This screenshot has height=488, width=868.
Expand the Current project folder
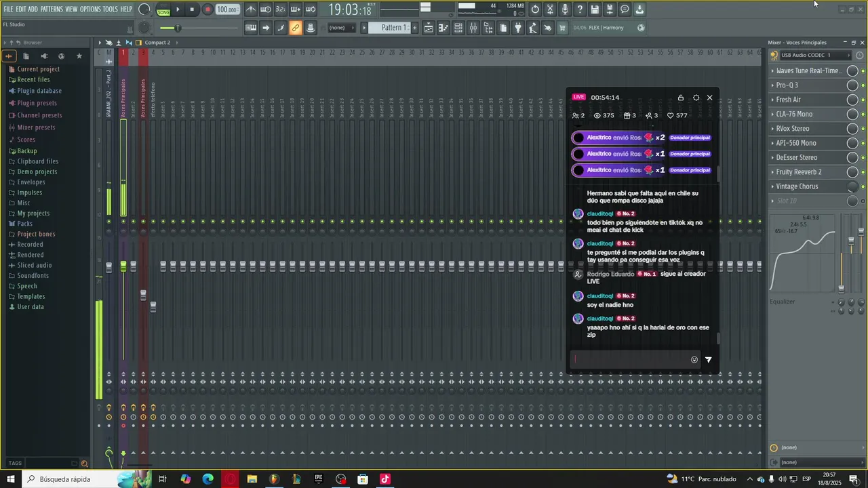click(38, 69)
